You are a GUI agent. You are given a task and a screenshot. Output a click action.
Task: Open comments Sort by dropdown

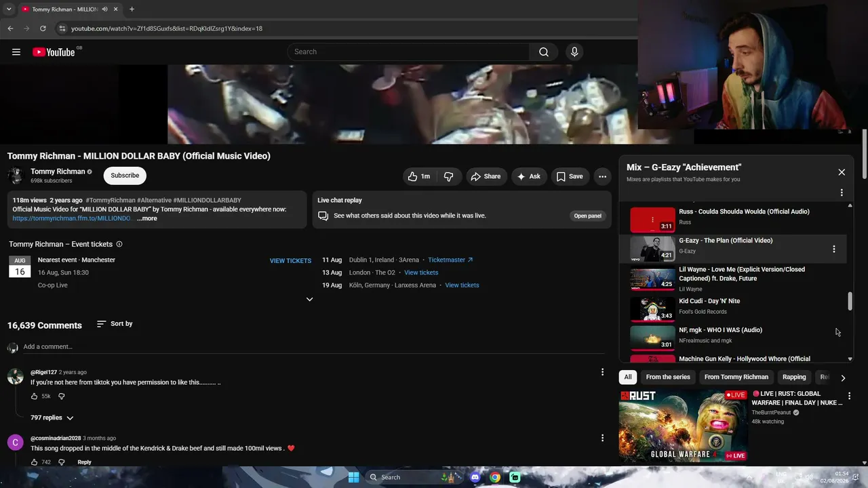pyautogui.click(x=115, y=324)
